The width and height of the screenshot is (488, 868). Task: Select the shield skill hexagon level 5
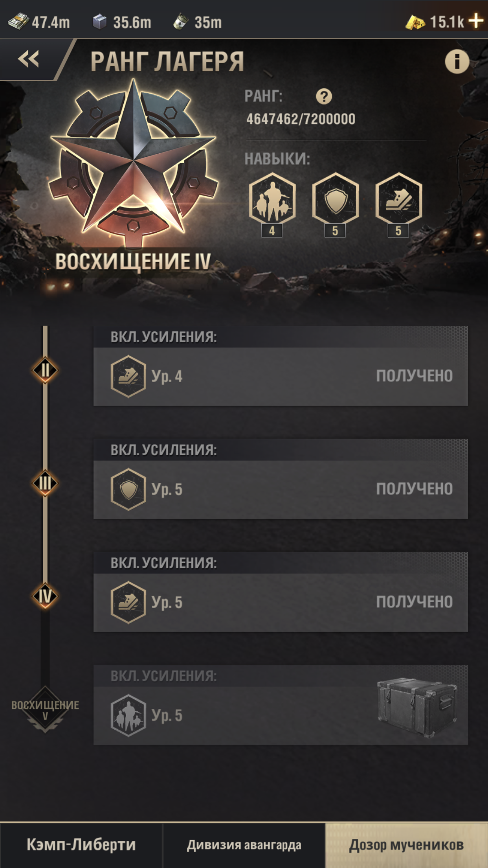[335, 199]
